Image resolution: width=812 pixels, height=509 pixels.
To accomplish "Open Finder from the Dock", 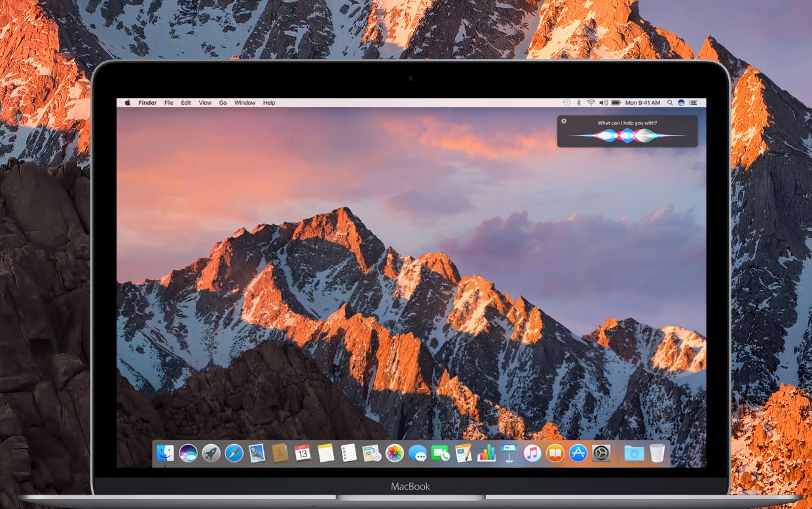I will pos(165,453).
